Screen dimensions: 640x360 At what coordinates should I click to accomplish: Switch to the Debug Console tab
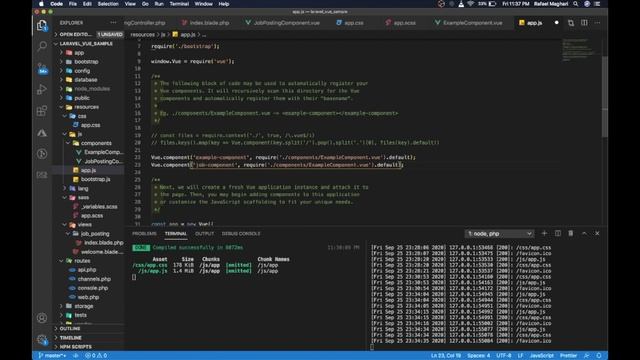(x=241, y=233)
